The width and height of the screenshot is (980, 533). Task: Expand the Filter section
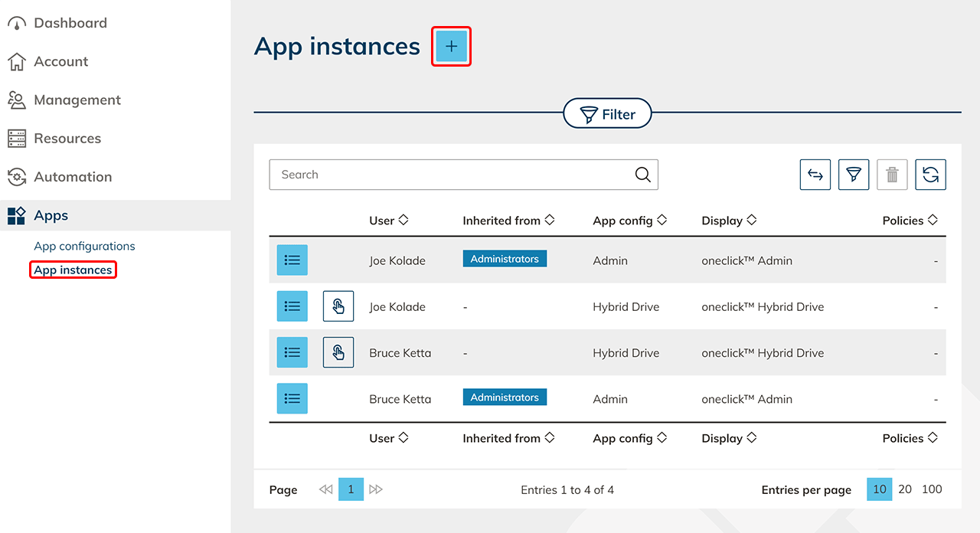[607, 114]
